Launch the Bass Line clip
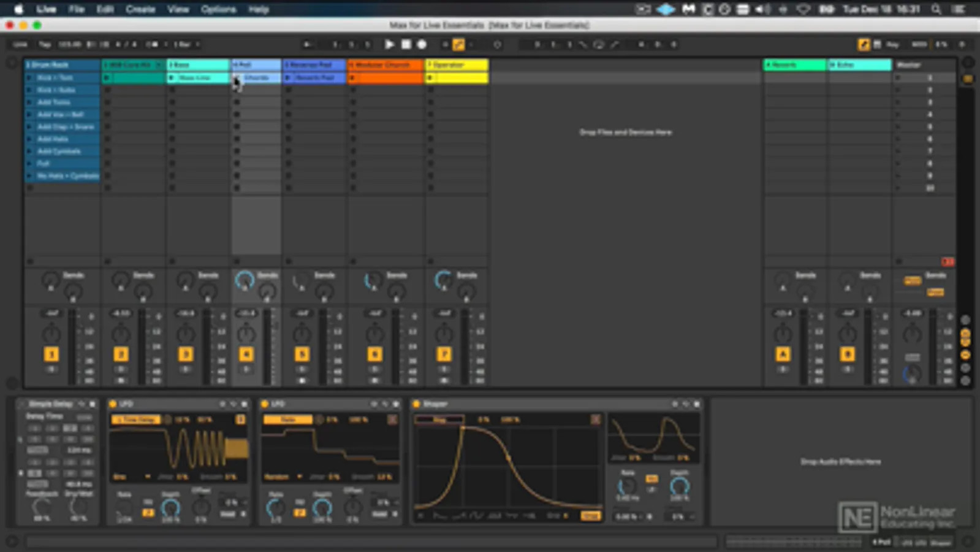 pyautogui.click(x=172, y=78)
